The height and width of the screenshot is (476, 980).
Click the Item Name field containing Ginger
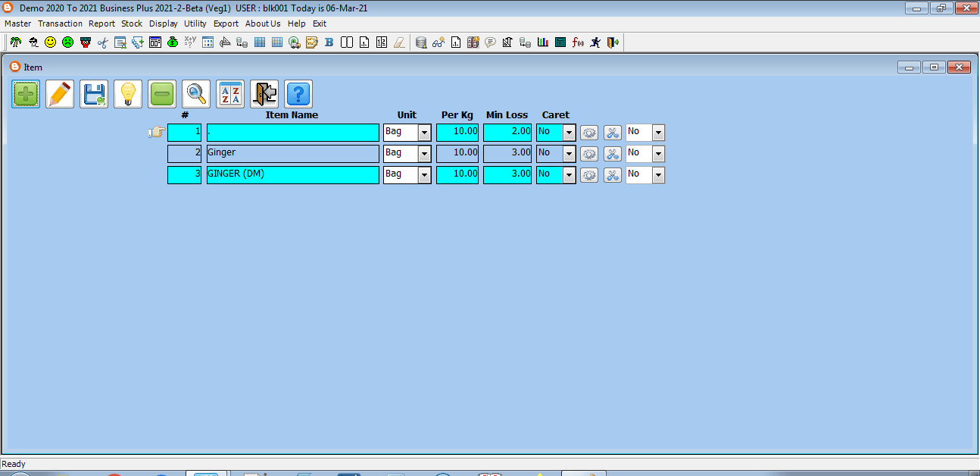(x=292, y=154)
